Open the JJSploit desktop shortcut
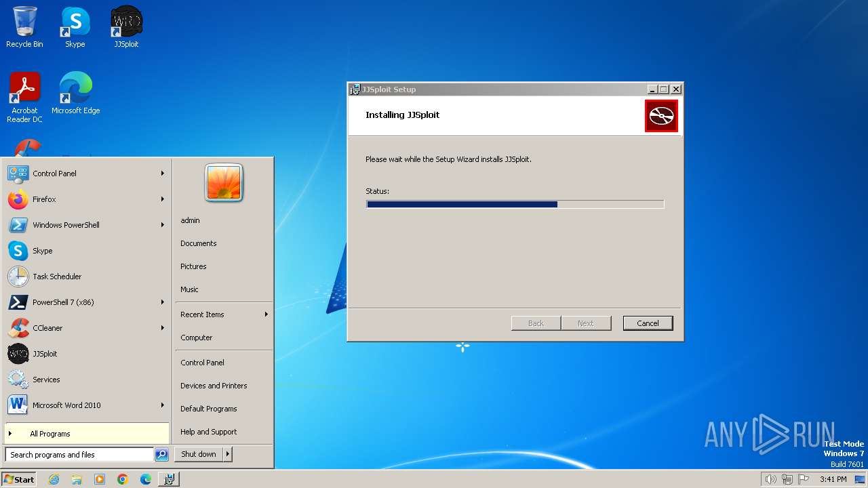This screenshot has width=868, height=488. point(126,27)
